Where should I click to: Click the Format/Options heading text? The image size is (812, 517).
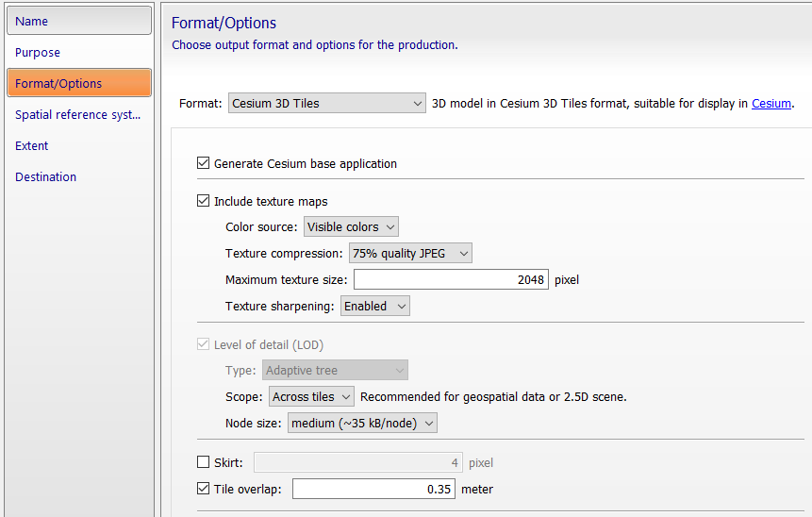(224, 24)
